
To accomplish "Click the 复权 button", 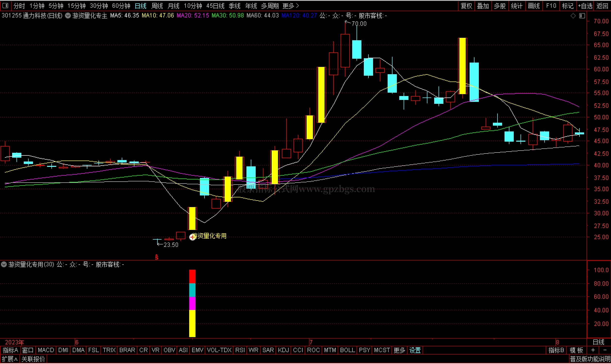I will 466,6.
